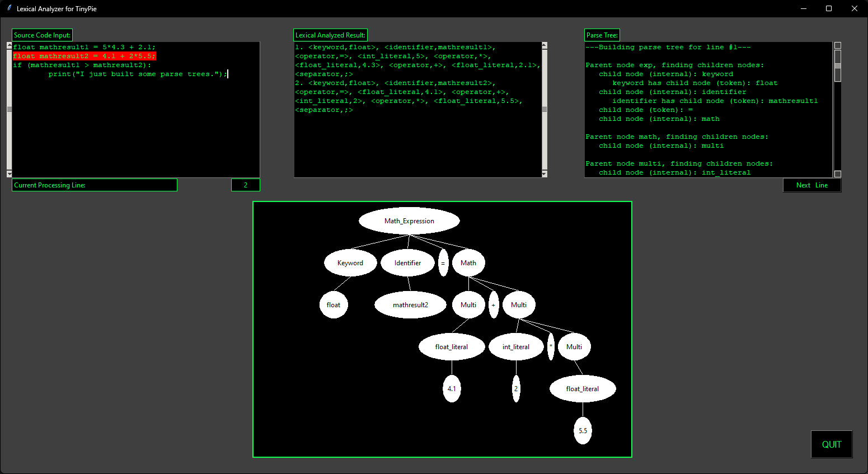Click the Math node in the tree
Viewport: 868px width, 474px height.
coord(468,263)
